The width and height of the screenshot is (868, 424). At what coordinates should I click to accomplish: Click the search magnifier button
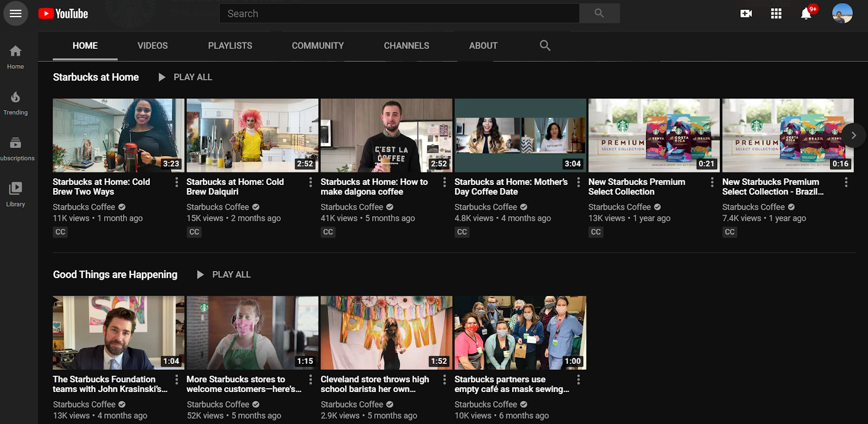599,14
